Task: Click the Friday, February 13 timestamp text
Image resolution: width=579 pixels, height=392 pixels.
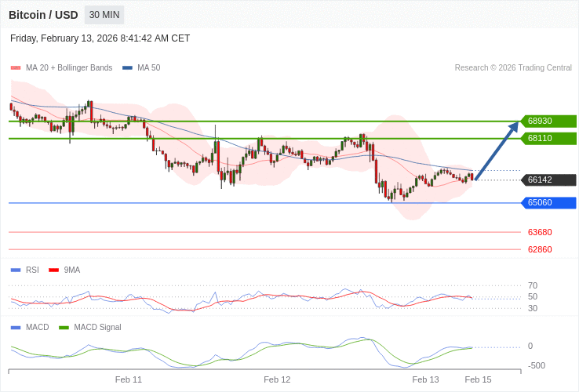Action: click(x=100, y=38)
